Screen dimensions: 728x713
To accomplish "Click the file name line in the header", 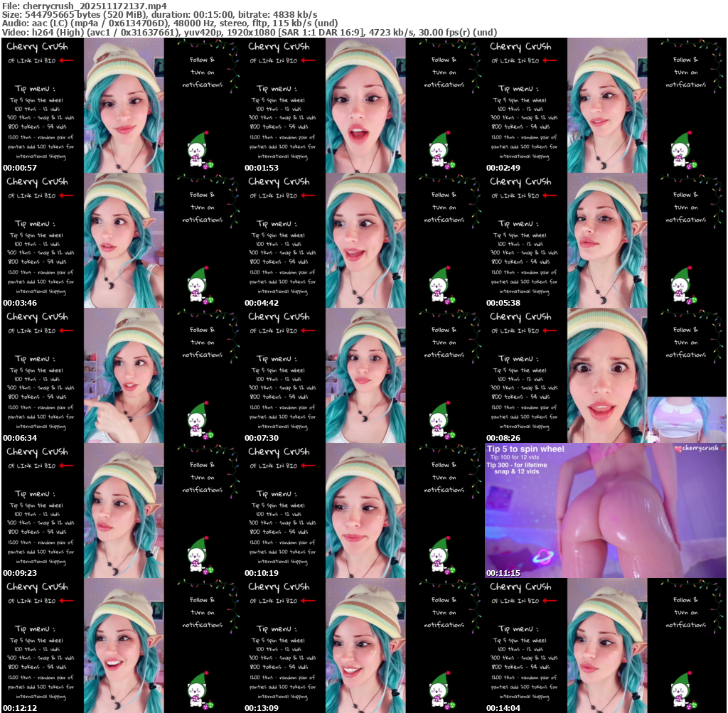I will [84, 6].
